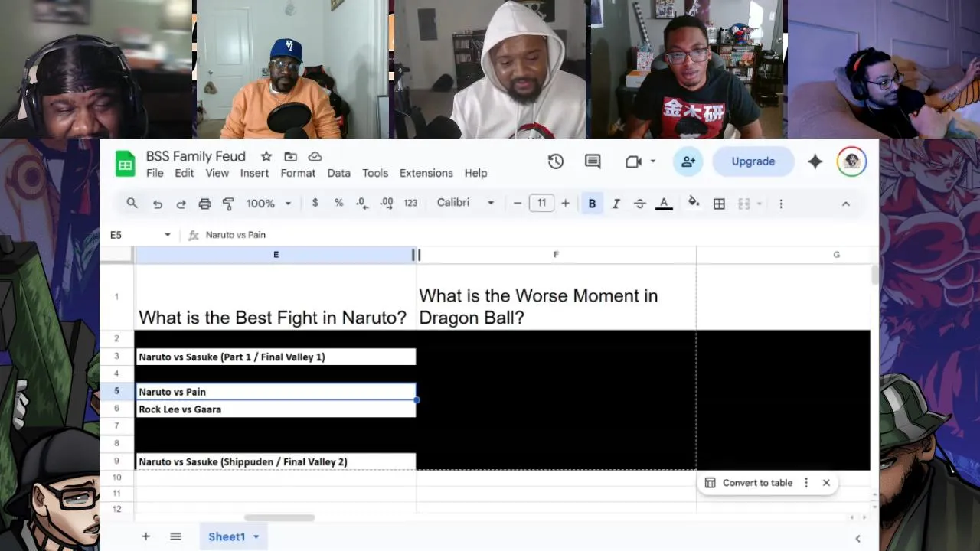Open the Help menu
The height and width of the screenshot is (551, 980).
(x=475, y=173)
